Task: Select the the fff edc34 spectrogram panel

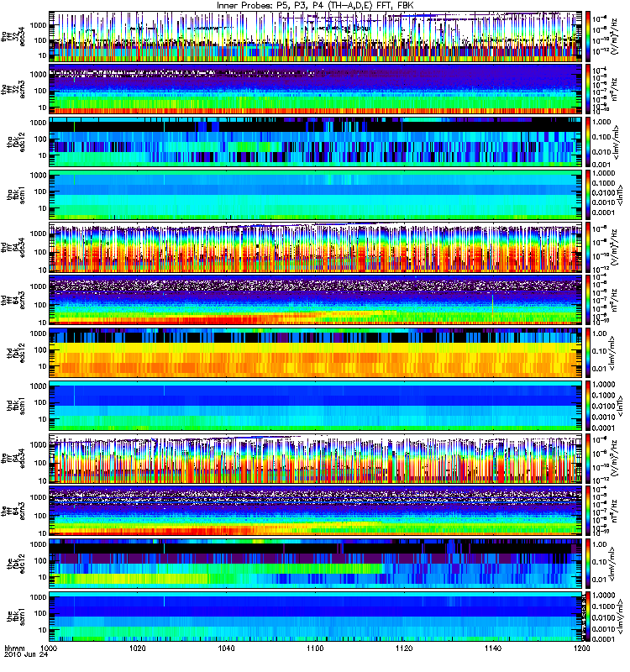Action: tap(316, 459)
